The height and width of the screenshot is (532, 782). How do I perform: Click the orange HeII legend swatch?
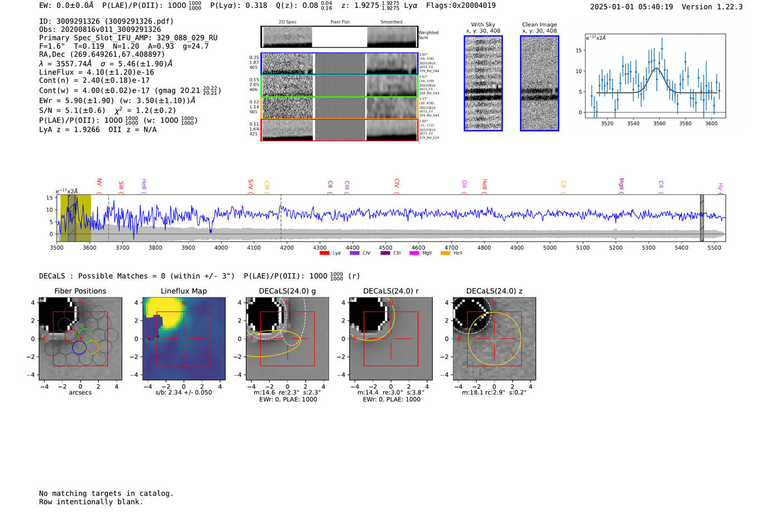445,253
